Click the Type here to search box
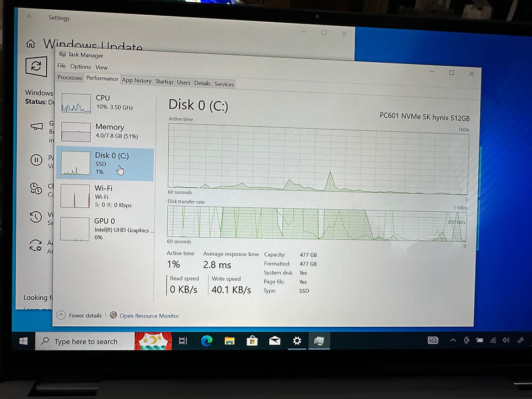 pos(85,341)
